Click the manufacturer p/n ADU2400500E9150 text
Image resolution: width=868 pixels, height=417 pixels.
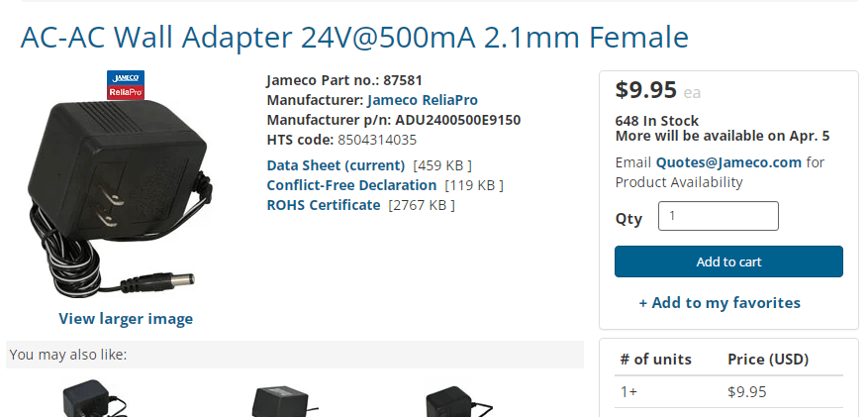pos(458,120)
